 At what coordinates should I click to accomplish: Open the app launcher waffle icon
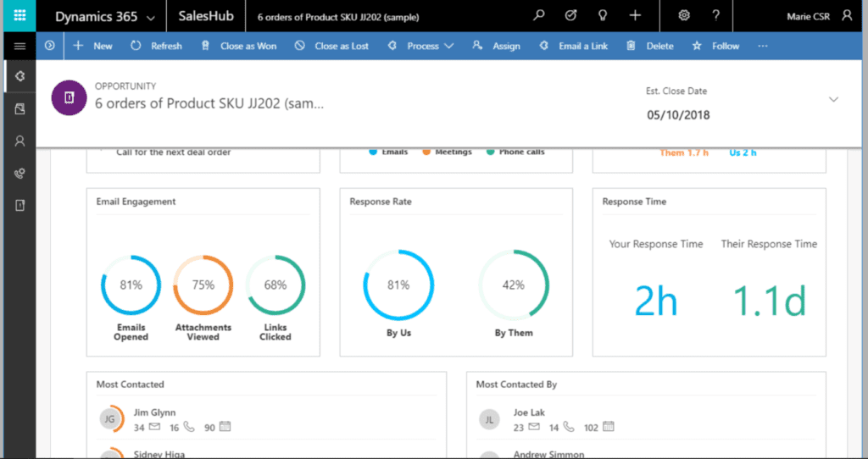pos(19,16)
